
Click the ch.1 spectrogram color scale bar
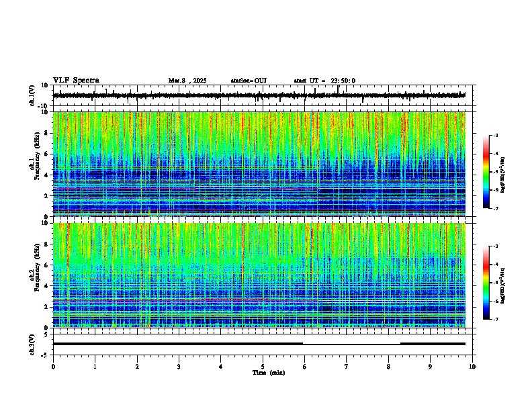coord(486,172)
